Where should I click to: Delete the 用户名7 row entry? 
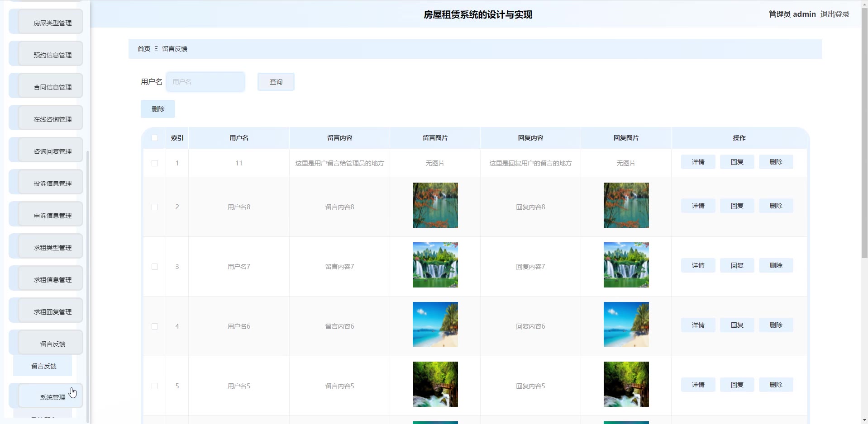pyautogui.click(x=776, y=265)
